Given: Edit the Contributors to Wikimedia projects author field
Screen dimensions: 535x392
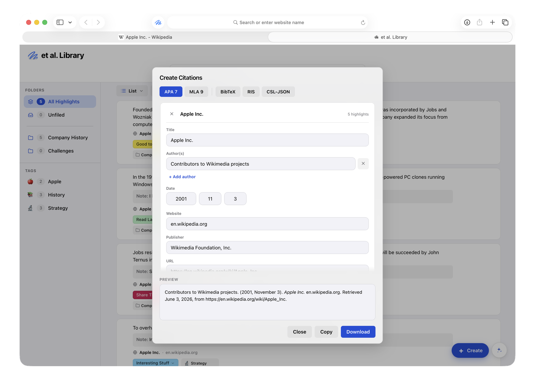Looking at the screenshot, I should [x=261, y=164].
